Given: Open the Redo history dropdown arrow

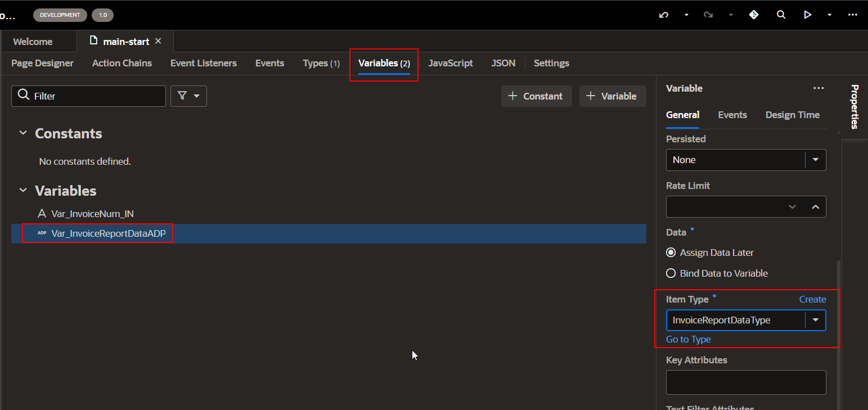Looking at the screenshot, I should click(x=731, y=15).
